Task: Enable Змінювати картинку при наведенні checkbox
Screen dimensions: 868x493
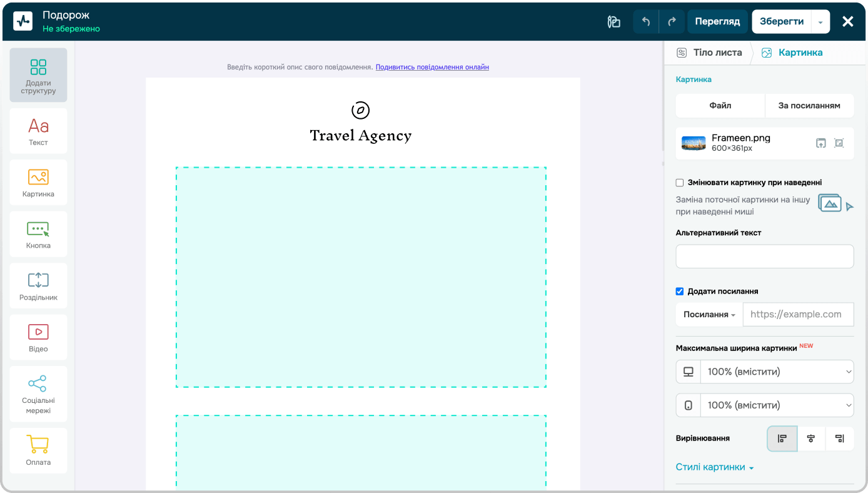Action: point(680,183)
